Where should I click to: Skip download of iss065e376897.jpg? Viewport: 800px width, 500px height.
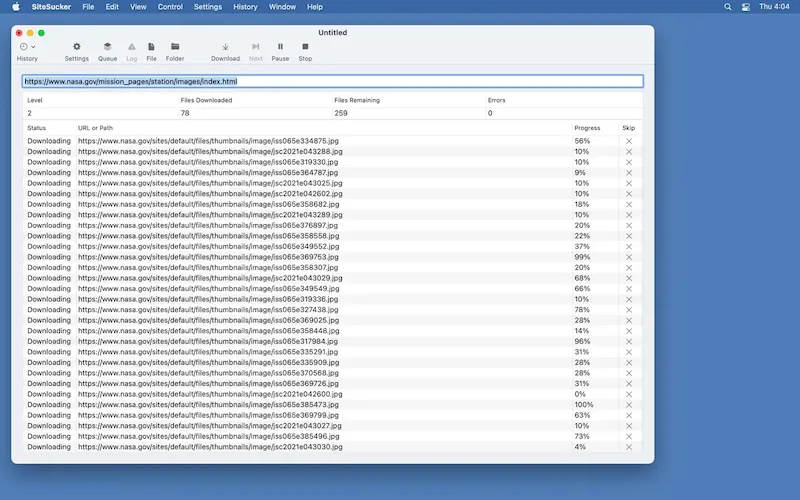629,226
